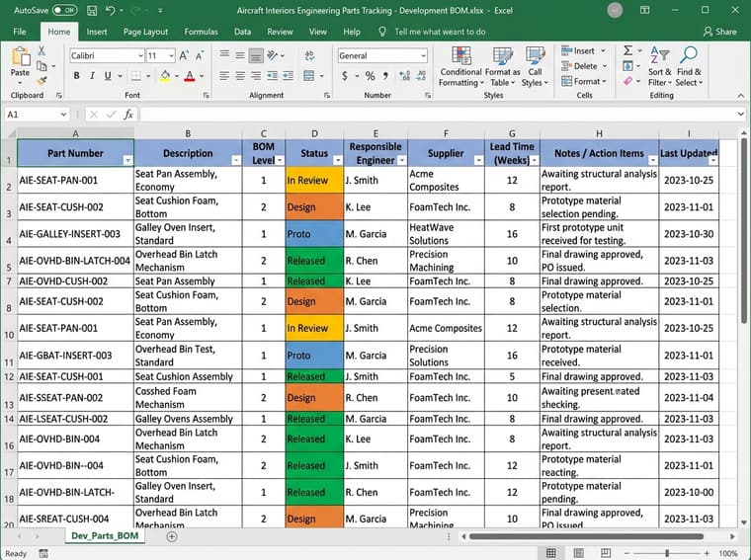Click the Comma Style icon
751x560 pixels.
385,76
